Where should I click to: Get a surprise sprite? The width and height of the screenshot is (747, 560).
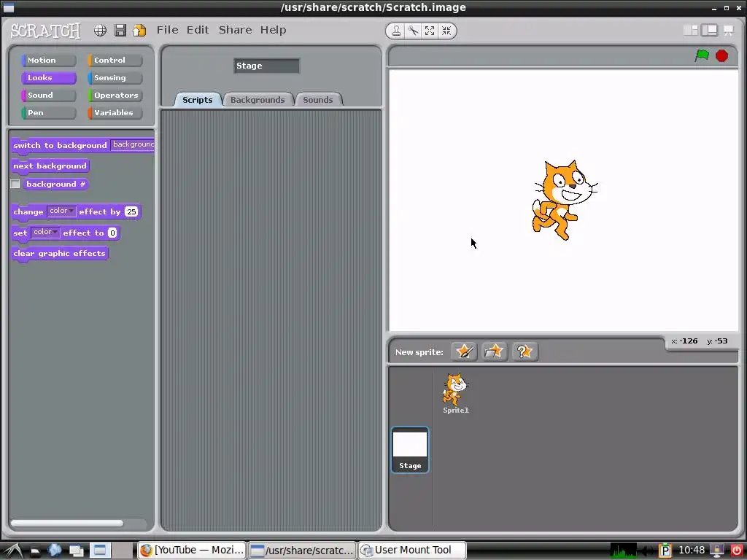[525, 352]
